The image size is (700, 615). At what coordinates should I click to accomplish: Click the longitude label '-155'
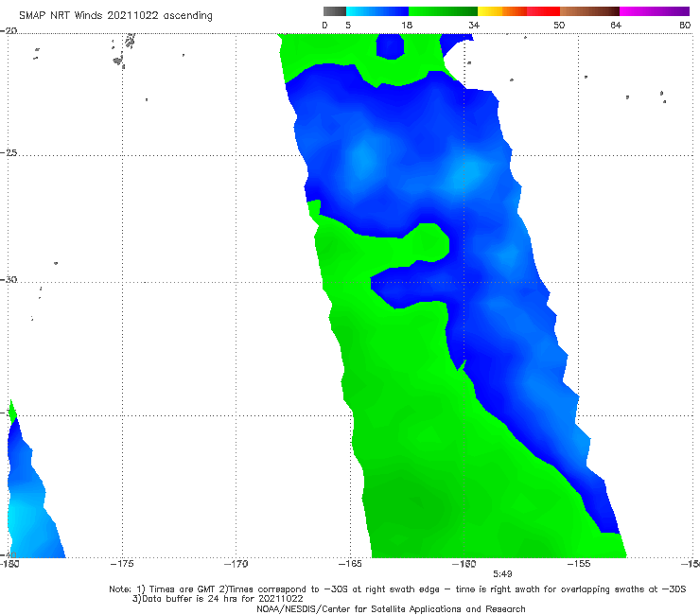pos(579,564)
